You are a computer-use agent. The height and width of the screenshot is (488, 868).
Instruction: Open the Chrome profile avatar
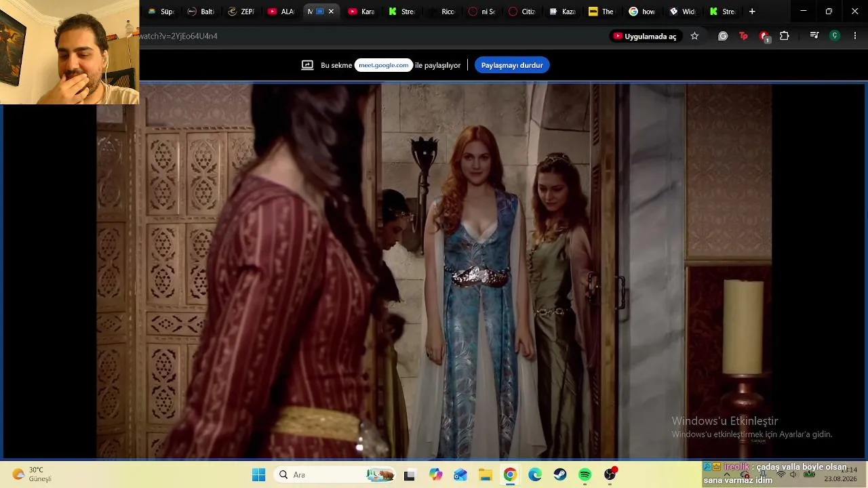(835, 36)
